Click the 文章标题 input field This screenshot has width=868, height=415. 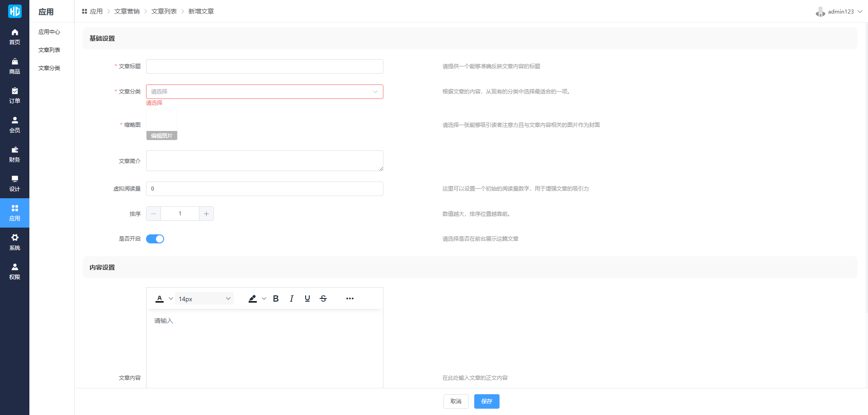pos(264,66)
